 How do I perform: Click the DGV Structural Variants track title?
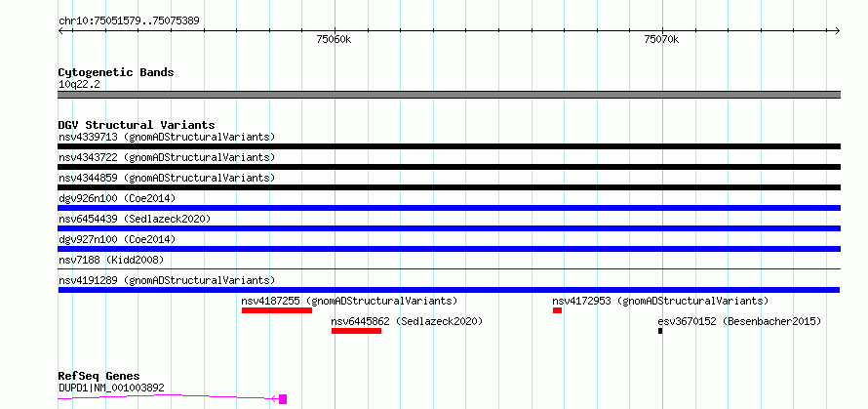click(x=137, y=125)
